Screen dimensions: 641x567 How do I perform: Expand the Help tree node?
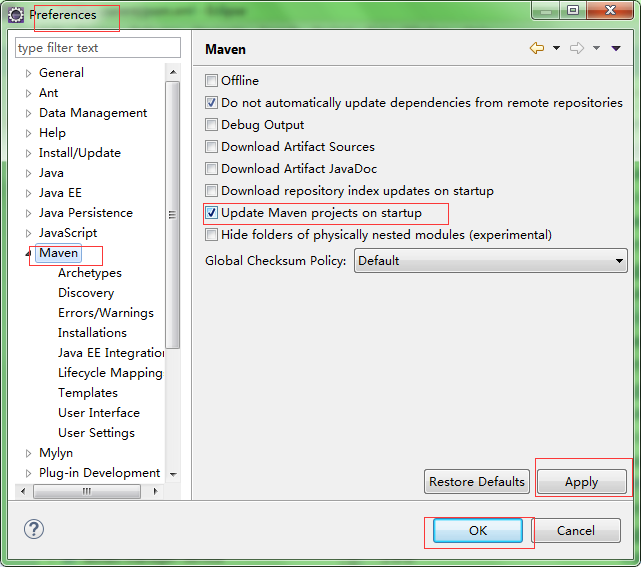click(x=28, y=133)
